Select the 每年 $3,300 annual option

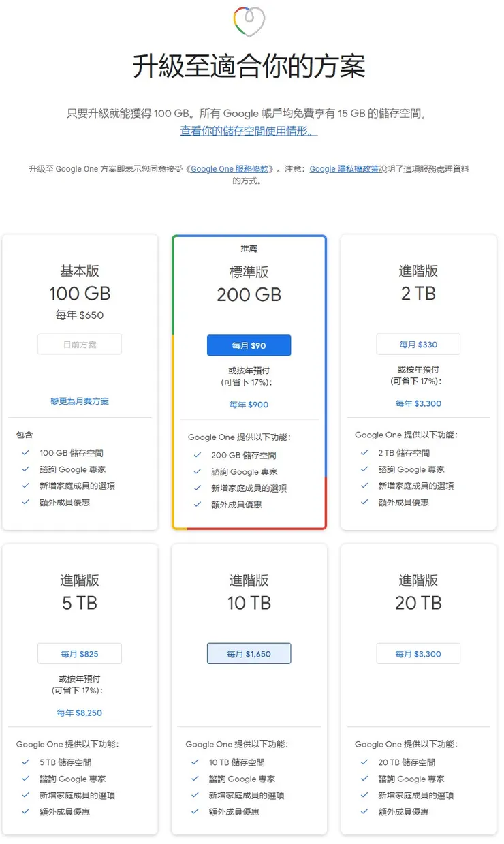click(418, 403)
